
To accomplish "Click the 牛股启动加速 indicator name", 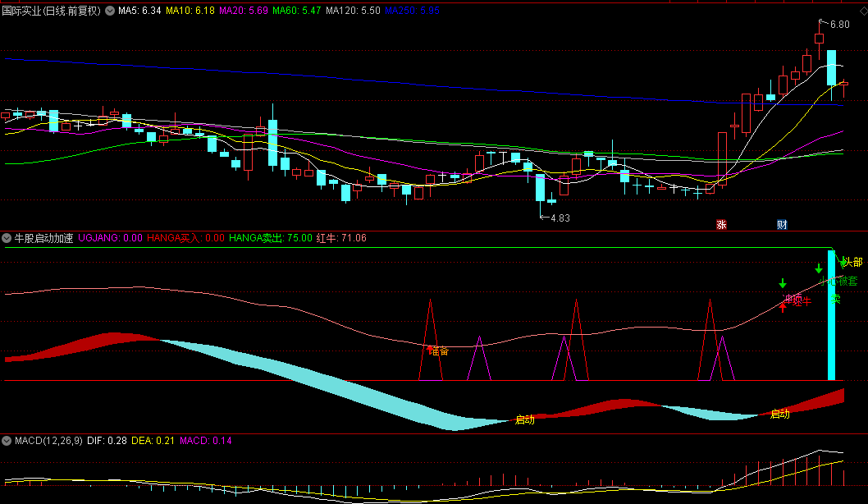I will click(43, 238).
